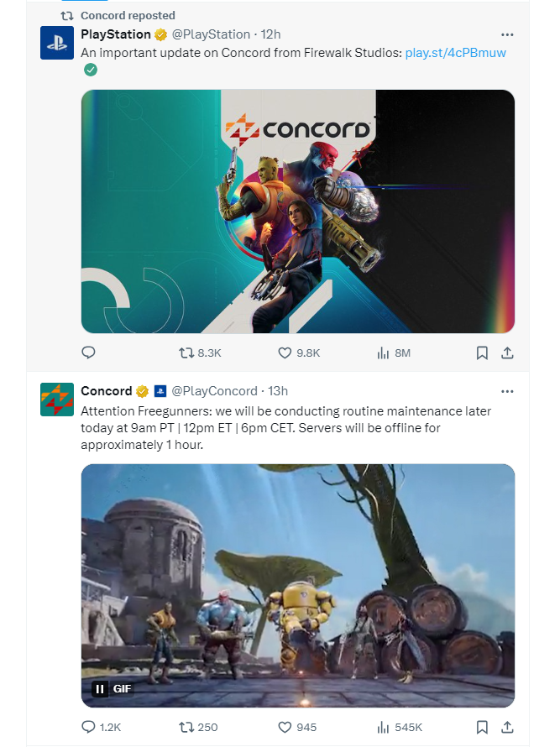
Task: Open the @PlayConcord handle link
Action: point(214,391)
